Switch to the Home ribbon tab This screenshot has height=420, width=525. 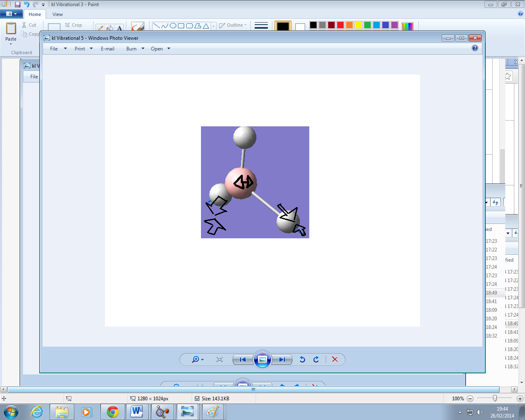(35, 14)
